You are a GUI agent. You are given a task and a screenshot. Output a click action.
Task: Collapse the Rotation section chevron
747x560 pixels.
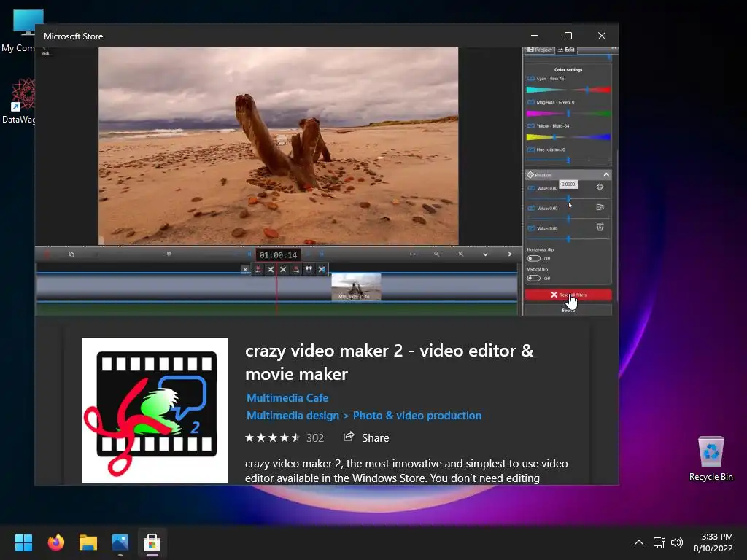pos(606,175)
